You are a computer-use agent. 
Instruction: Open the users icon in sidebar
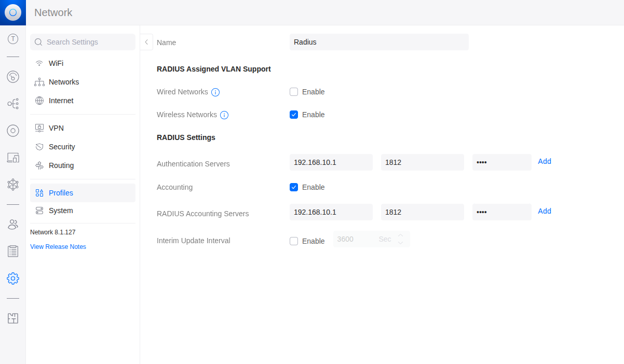pyautogui.click(x=13, y=225)
